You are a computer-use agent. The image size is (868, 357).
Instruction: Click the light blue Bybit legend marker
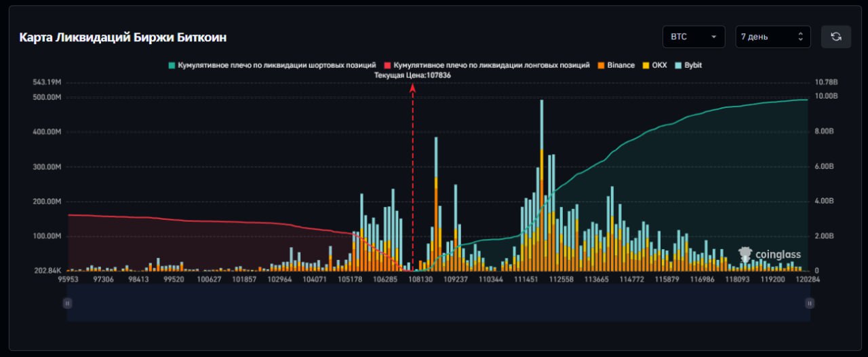coord(679,65)
